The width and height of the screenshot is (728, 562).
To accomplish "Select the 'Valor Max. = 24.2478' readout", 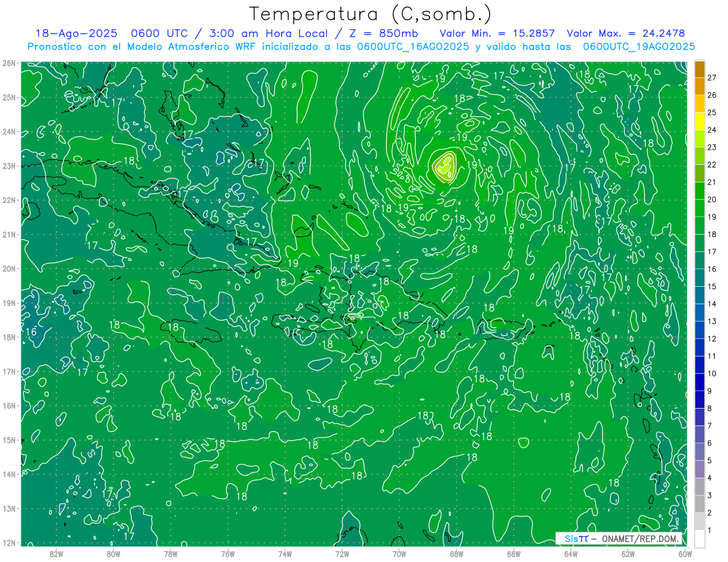I will pos(625,34).
